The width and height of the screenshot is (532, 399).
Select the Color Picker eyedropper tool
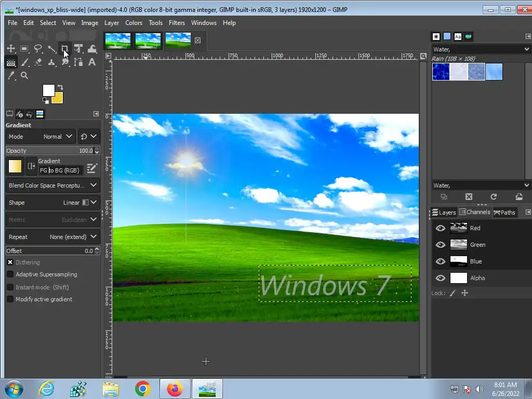pyautogui.click(x=11, y=76)
